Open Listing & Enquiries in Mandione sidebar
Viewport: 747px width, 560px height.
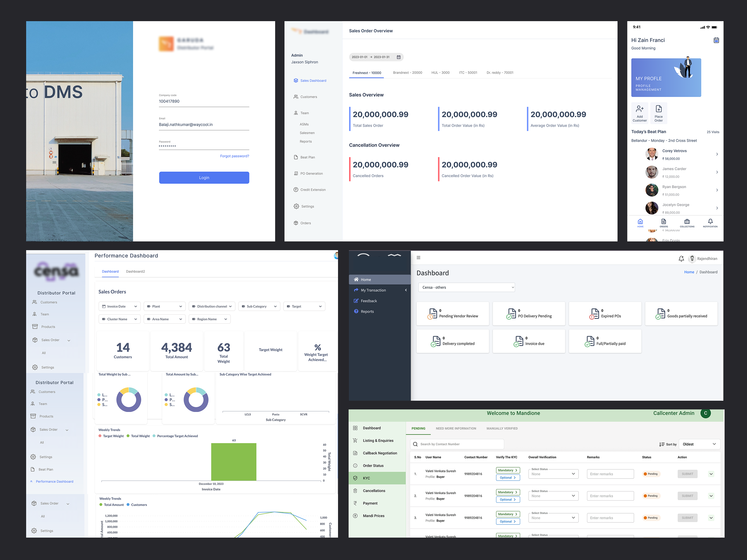pyautogui.click(x=377, y=441)
